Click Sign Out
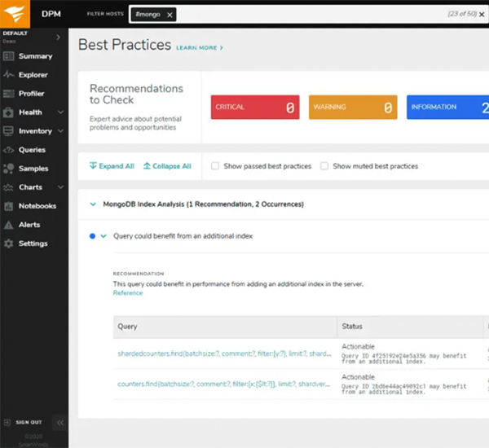This screenshot has width=489, height=448. tap(29, 423)
